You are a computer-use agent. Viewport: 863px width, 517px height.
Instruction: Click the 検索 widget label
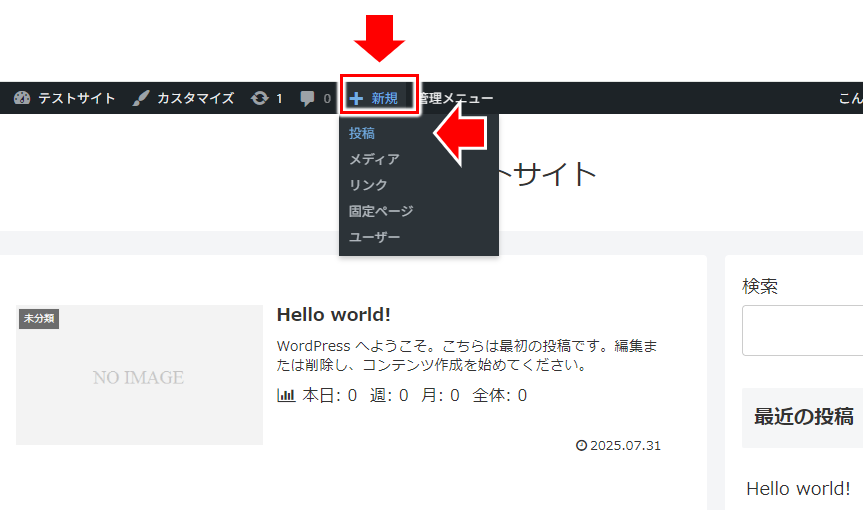(760, 286)
